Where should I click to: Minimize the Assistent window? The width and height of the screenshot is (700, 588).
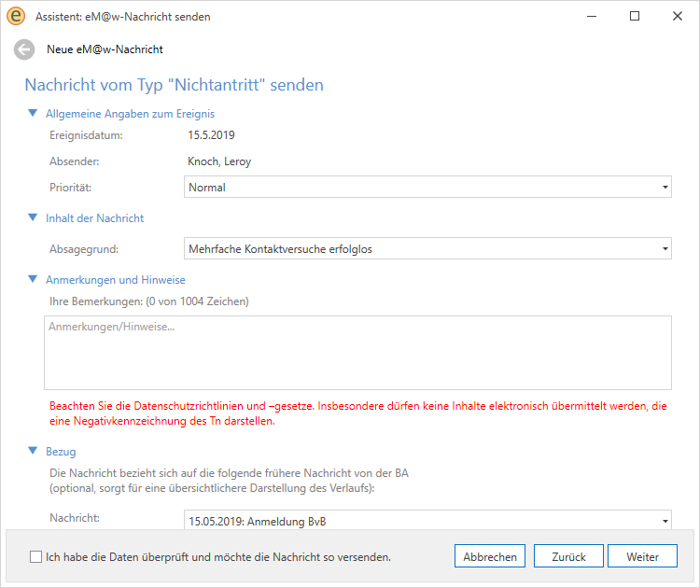591,16
